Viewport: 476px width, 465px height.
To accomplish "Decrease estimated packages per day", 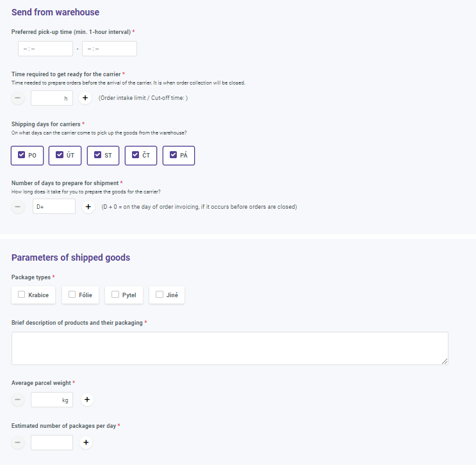I will click(x=17, y=443).
